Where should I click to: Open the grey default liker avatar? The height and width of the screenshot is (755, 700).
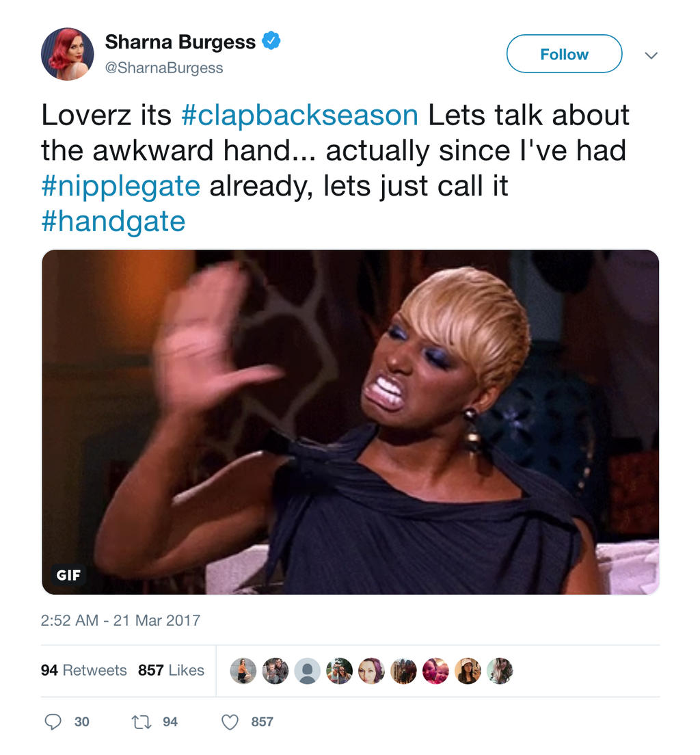click(x=307, y=671)
